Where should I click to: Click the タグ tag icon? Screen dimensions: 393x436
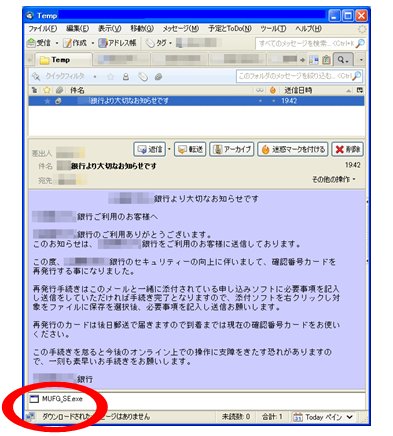(150, 43)
